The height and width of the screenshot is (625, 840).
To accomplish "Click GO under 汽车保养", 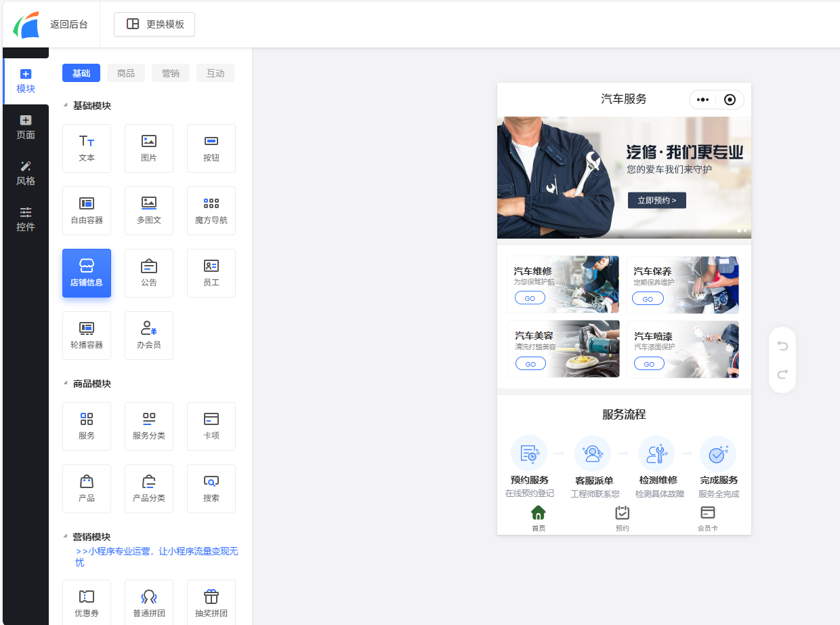I will pos(648,299).
